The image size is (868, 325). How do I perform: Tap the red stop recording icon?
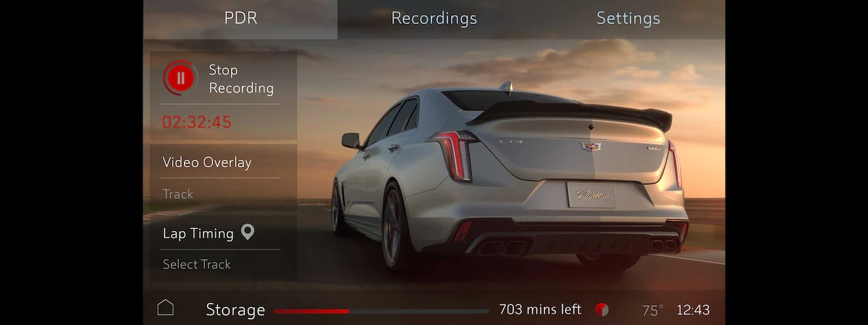click(180, 78)
